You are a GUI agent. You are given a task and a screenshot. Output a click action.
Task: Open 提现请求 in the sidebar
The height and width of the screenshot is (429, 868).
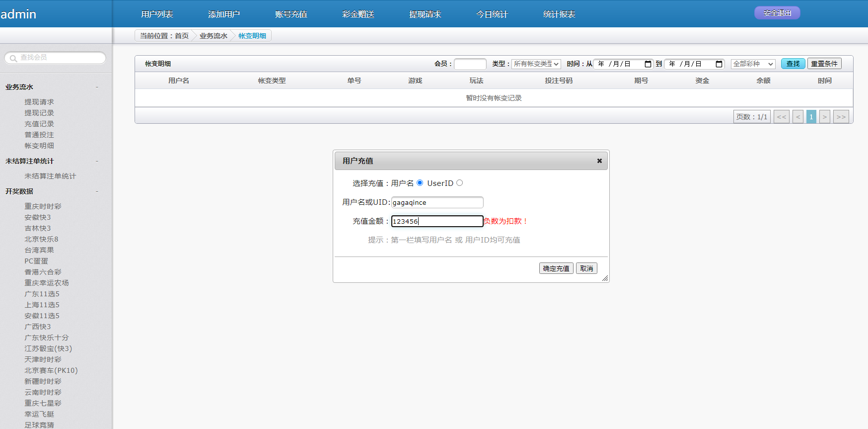point(39,102)
